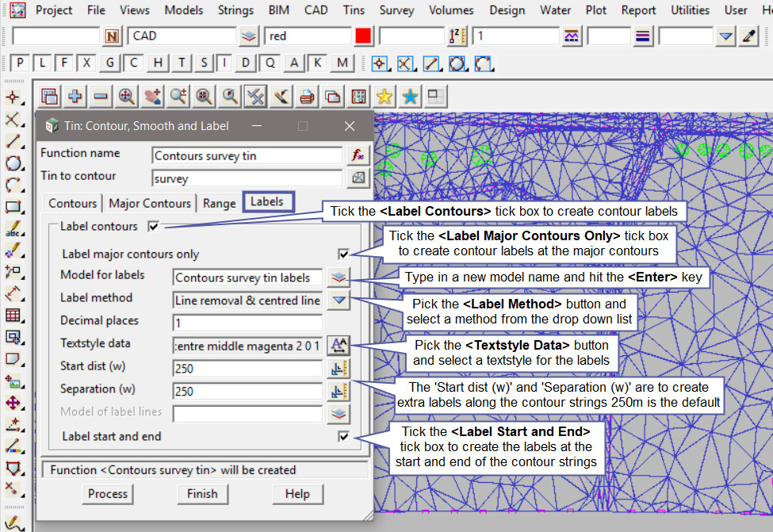Image resolution: width=773 pixels, height=532 pixels.
Task: Click the previous zoom magnifier icon
Action: [x=230, y=96]
